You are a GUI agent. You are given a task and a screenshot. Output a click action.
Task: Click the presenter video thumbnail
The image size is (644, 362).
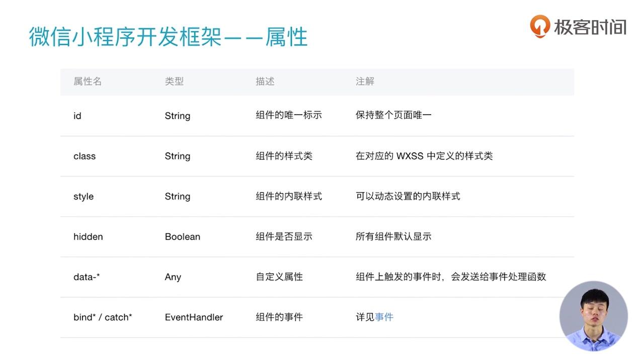(x=594, y=316)
